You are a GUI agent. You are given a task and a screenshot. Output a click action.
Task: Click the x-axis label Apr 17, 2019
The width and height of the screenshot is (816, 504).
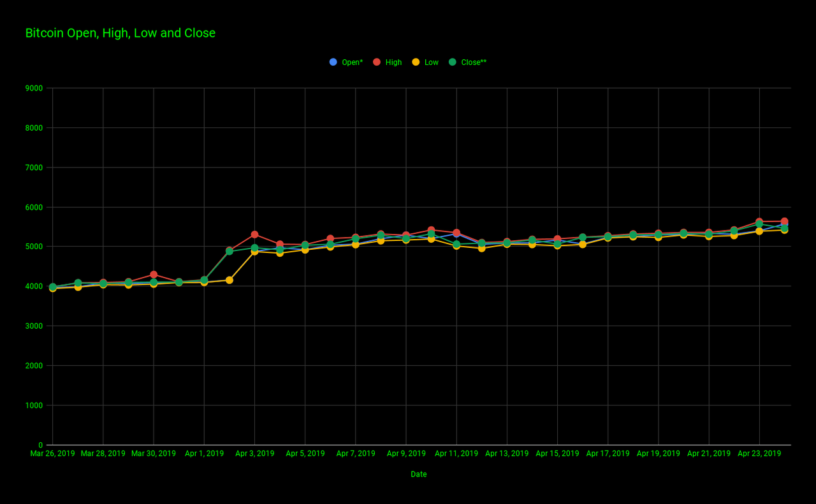(x=608, y=454)
